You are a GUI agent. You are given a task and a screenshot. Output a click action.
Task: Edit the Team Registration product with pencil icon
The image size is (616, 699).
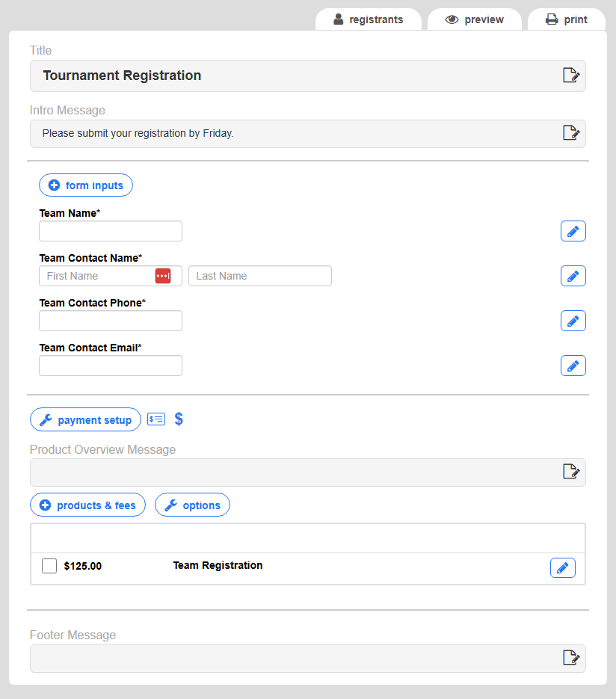point(562,567)
